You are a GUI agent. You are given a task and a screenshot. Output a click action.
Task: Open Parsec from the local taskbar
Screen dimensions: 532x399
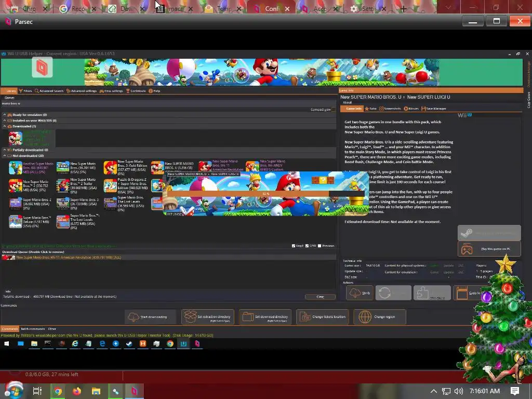(135, 391)
